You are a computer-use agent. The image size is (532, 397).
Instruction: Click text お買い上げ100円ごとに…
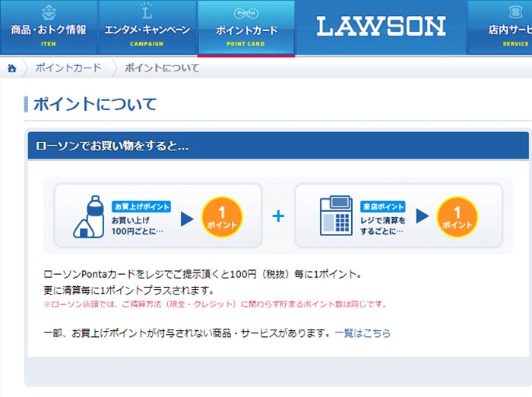138,225
